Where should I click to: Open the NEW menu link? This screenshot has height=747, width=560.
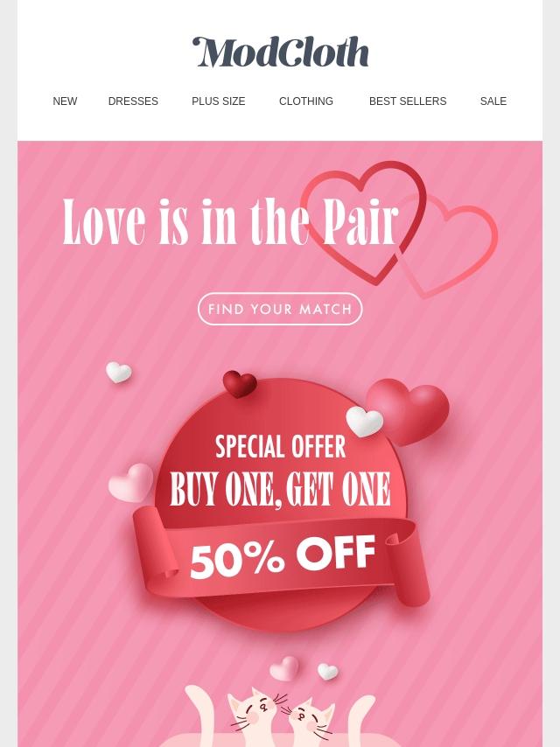(x=65, y=101)
